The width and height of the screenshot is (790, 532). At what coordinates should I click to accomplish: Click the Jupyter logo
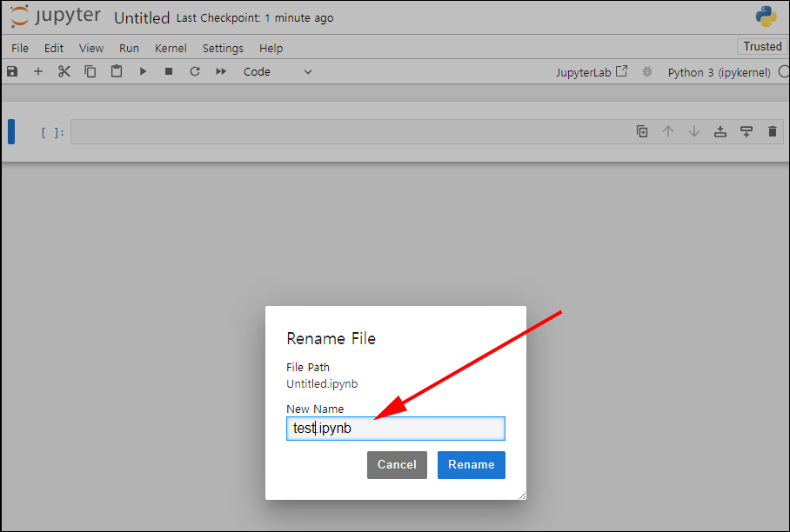tap(55, 17)
